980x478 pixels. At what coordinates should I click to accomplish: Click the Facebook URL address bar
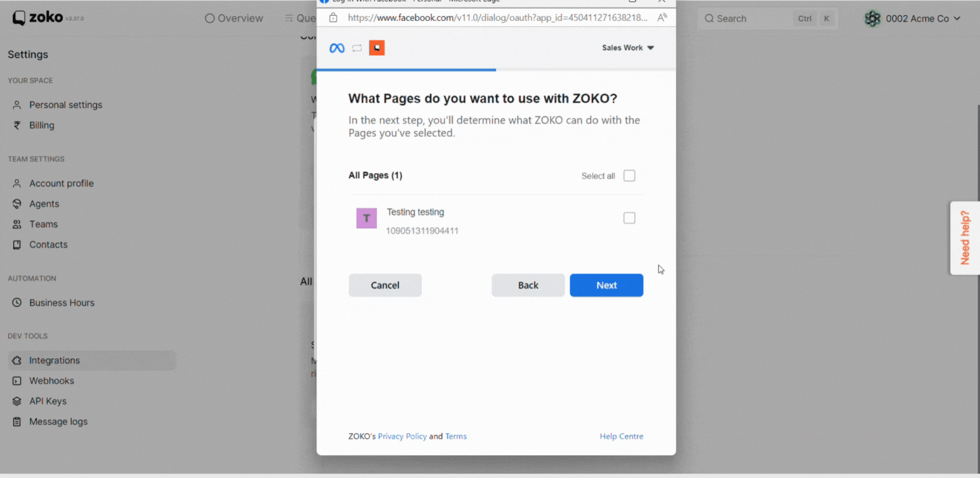click(x=497, y=18)
